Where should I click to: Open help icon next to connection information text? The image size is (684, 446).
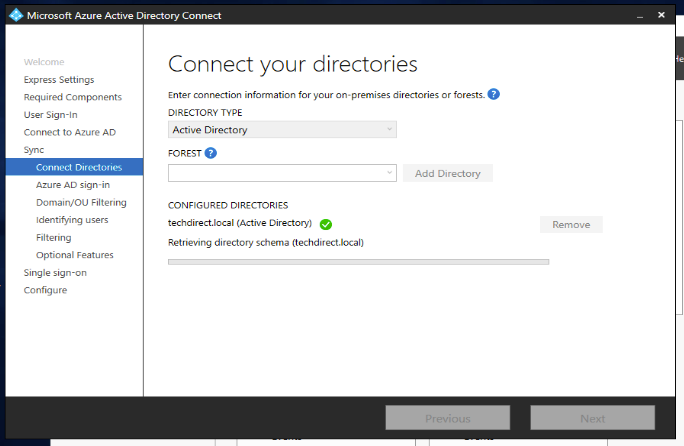(x=493, y=94)
